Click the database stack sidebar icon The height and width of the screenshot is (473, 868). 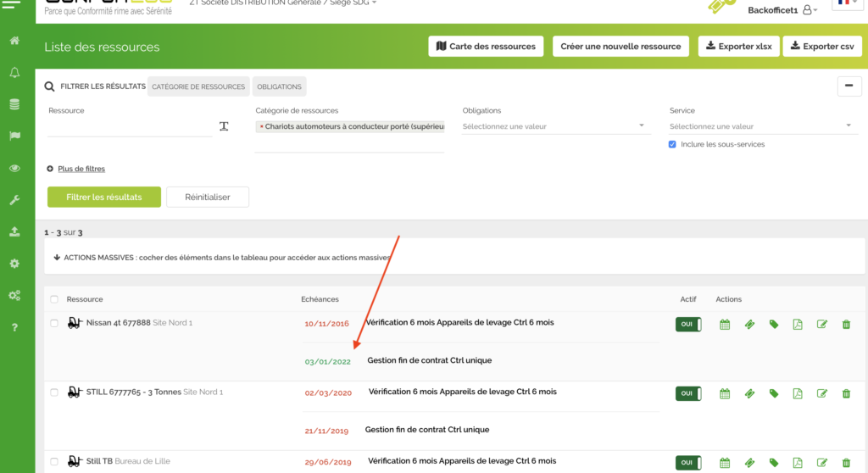pos(14,104)
